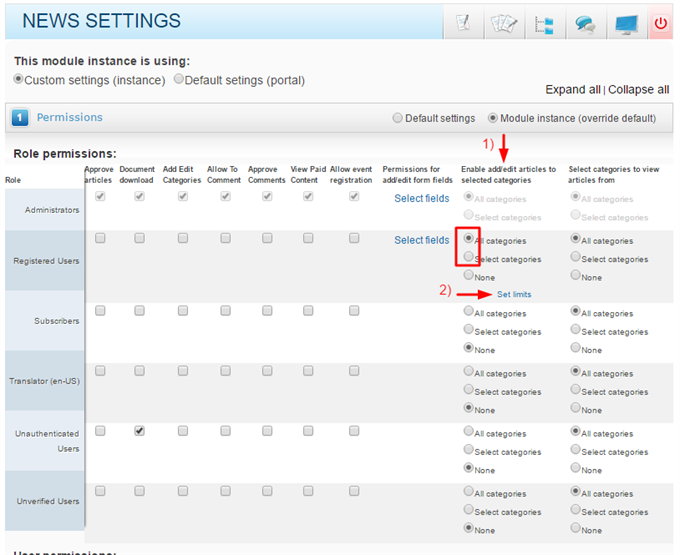Choose Select categories to view for Subscribers
The width and height of the screenshot is (680, 555).
click(574, 331)
